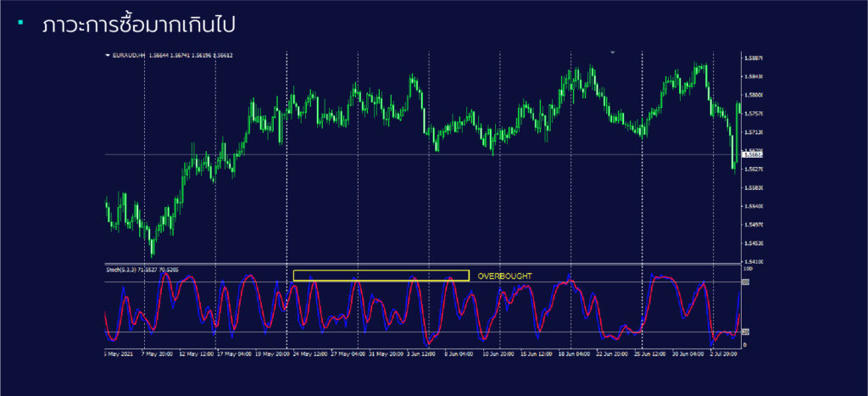Screen dimensions: 868x396
Task: Click the yellow OVERBOUGHT text label
Action: [504, 276]
